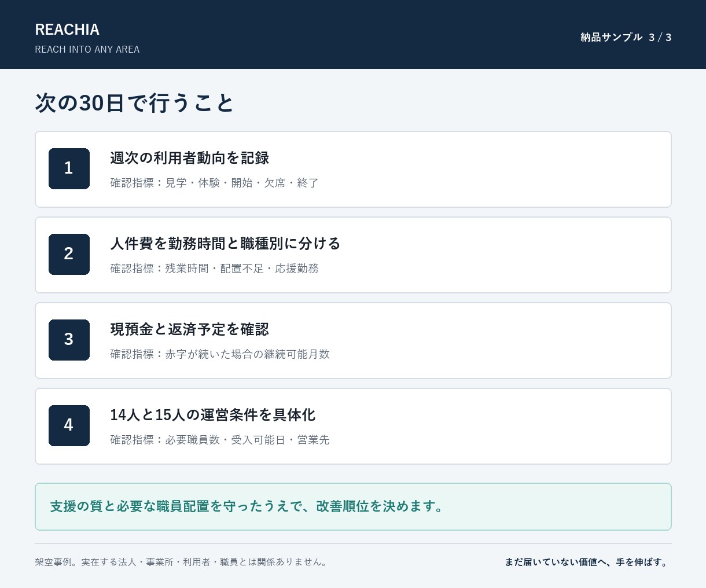Click the heading 次の30日で行うこと

click(x=134, y=103)
